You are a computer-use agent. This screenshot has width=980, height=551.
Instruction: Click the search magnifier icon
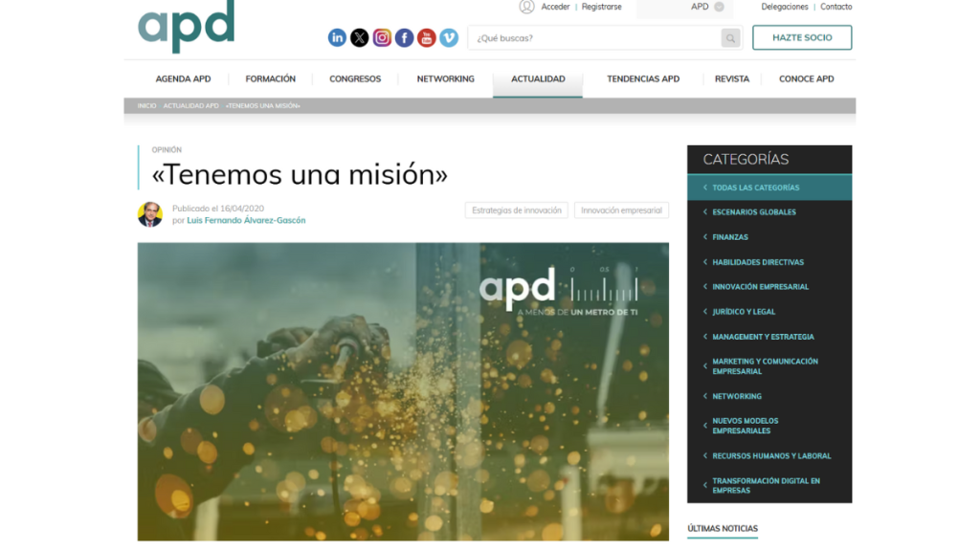[x=729, y=37]
